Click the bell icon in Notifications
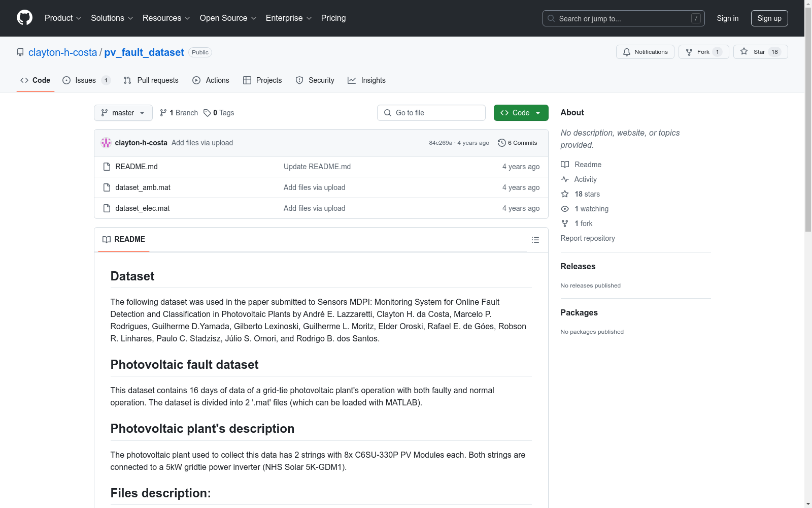 pyautogui.click(x=627, y=52)
